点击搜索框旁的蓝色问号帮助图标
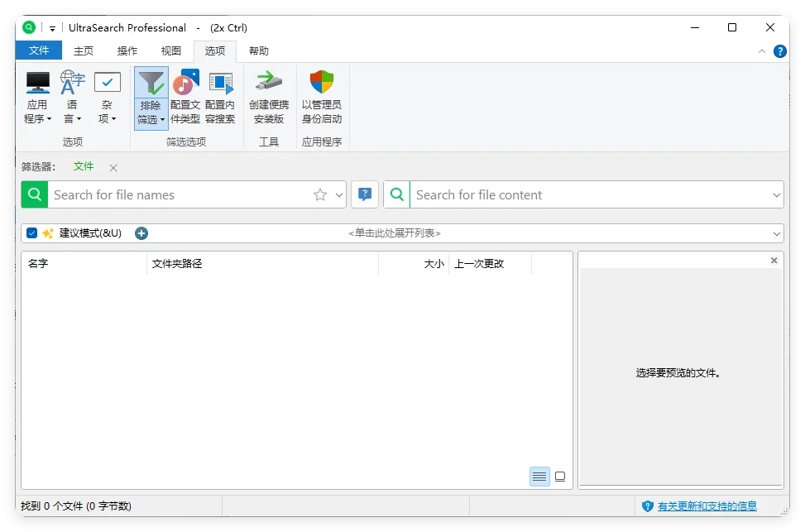Screen dimensions: 805x532 [x=363, y=194]
